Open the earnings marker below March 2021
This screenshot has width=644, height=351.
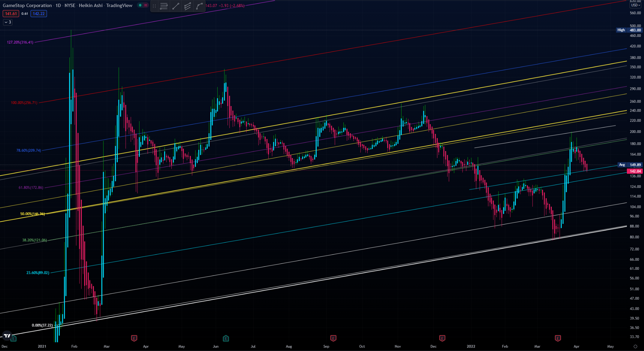[x=134, y=338]
